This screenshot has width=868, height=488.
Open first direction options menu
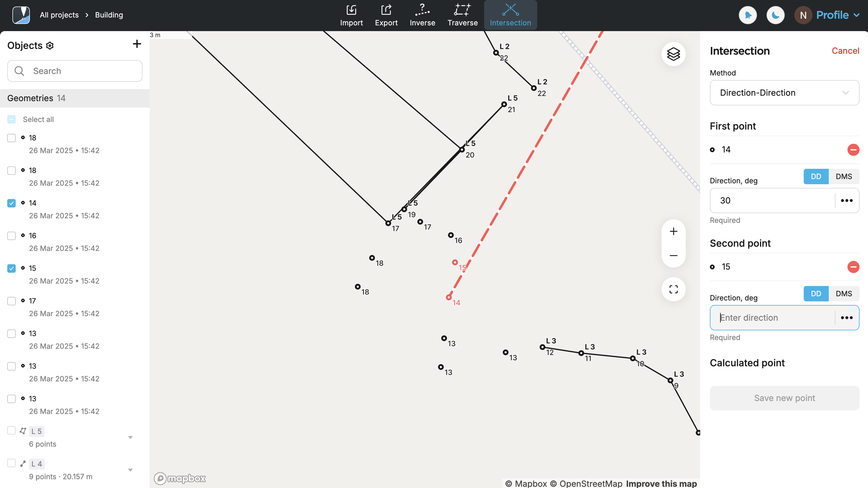(x=847, y=200)
